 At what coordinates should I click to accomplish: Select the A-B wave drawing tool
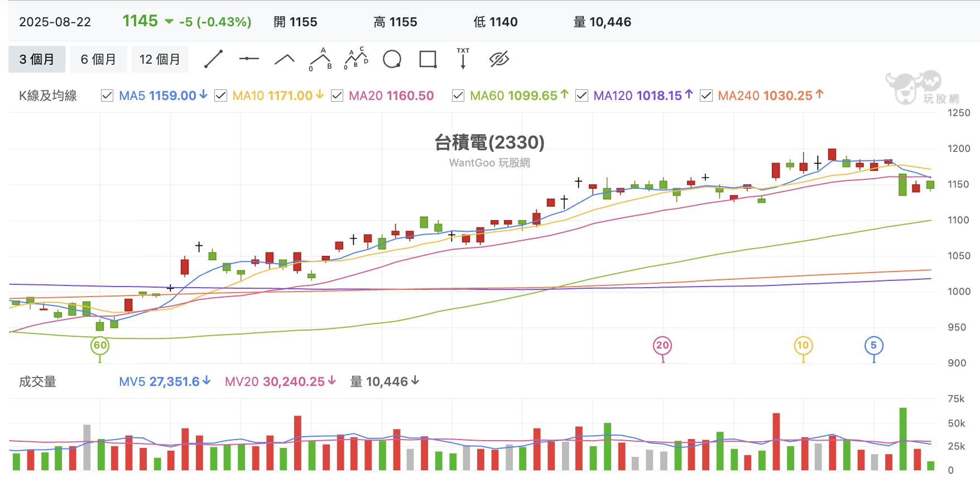pos(320,59)
